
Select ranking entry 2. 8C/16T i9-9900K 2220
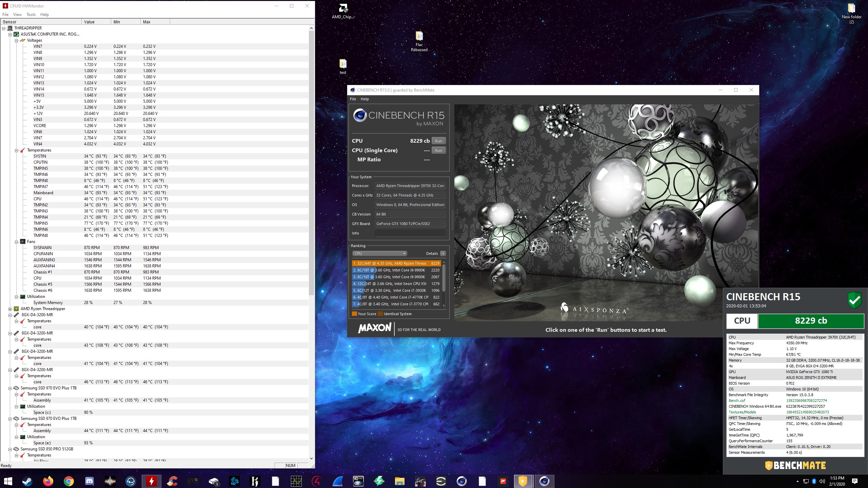pyautogui.click(x=396, y=270)
